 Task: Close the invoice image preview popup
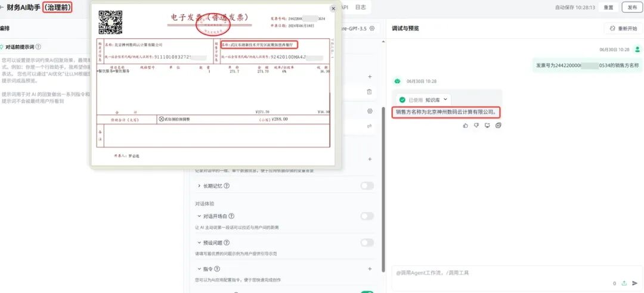[x=333, y=8]
